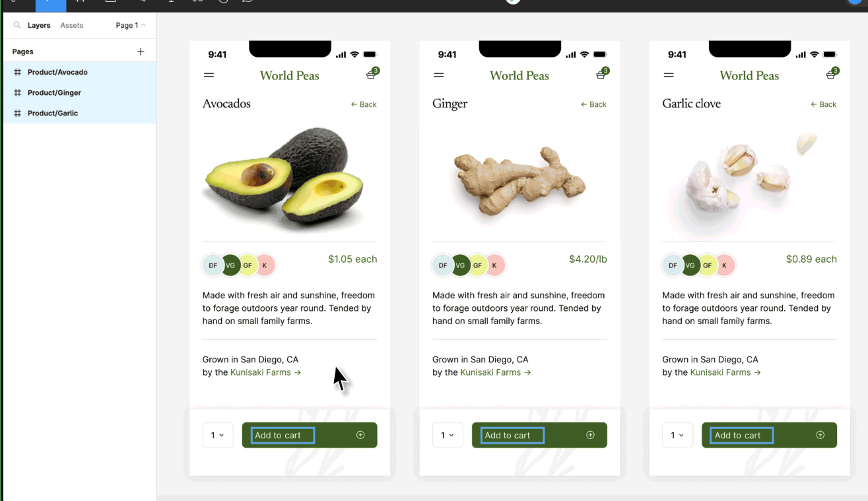868x501 pixels.
Task: Open the hamburger menu on Avocados screen
Action: click(x=209, y=75)
